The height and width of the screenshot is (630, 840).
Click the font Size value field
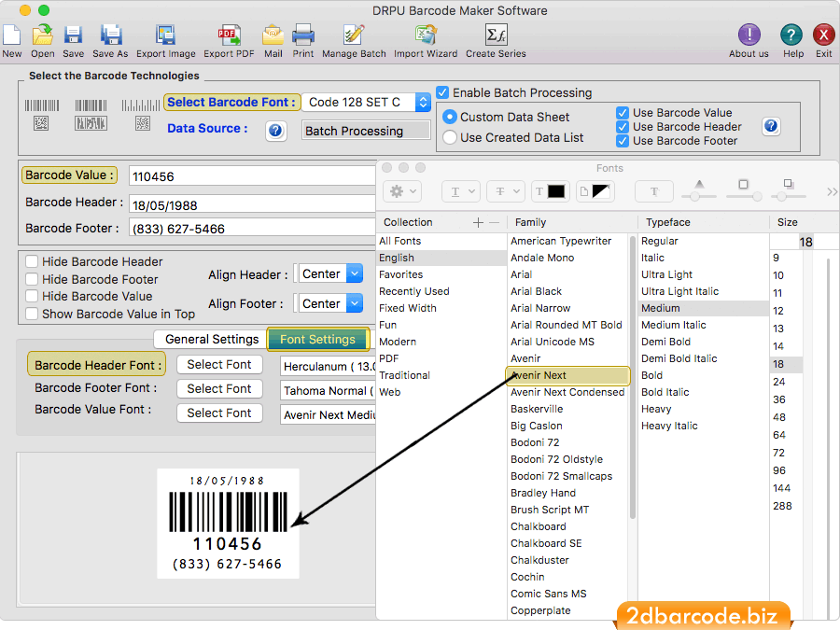[x=805, y=242]
